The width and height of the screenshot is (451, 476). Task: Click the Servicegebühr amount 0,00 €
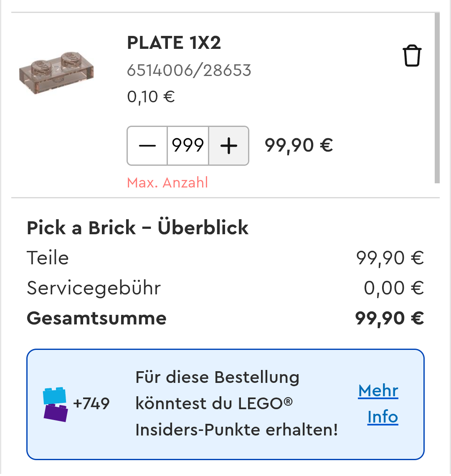click(x=393, y=288)
